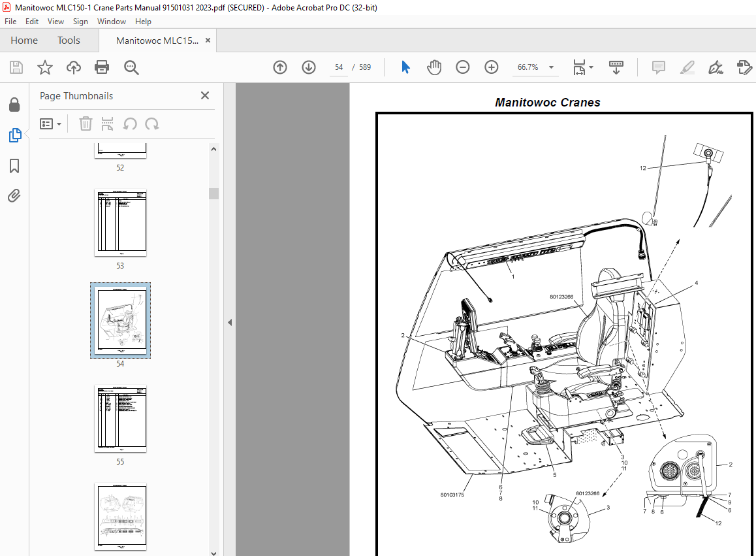Image resolution: width=756 pixels, height=556 pixels.
Task: Click the Save file icon
Action: 16,67
